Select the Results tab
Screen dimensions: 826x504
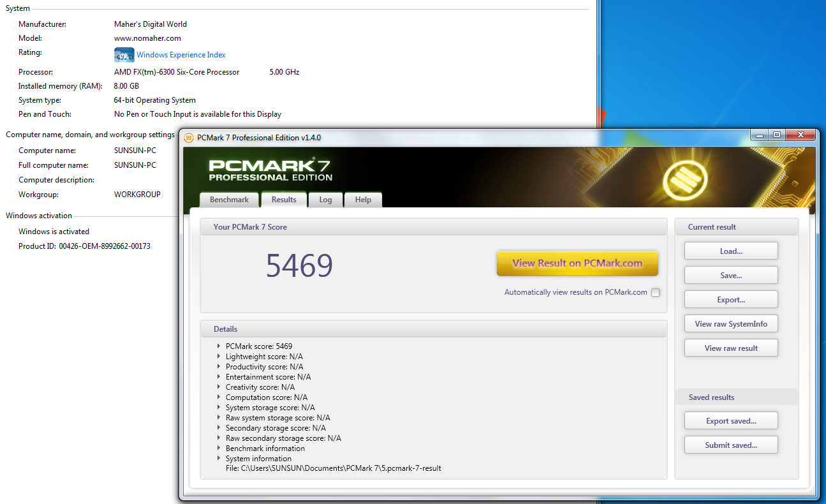[x=284, y=200]
